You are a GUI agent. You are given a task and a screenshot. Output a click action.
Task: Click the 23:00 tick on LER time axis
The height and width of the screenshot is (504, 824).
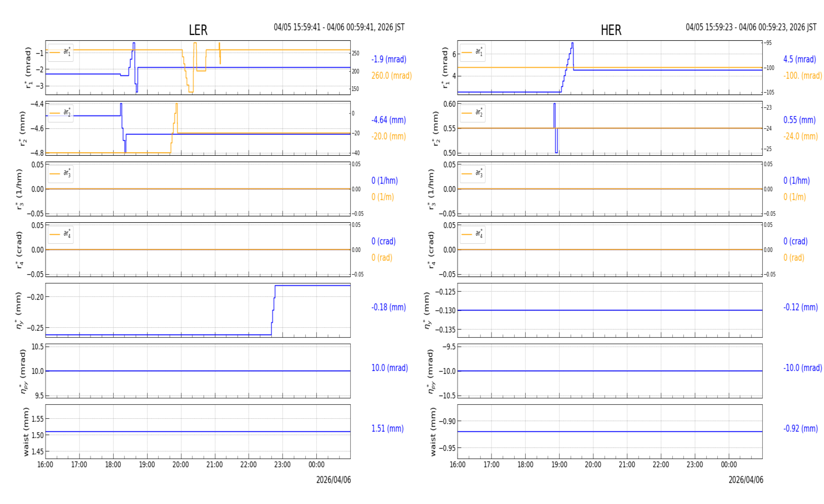tap(282, 465)
